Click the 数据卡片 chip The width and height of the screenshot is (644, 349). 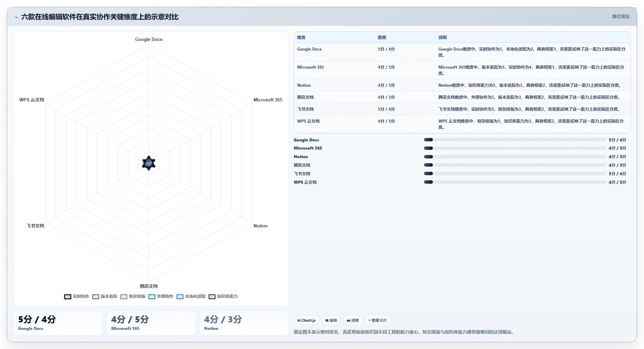tap(378, 320)
